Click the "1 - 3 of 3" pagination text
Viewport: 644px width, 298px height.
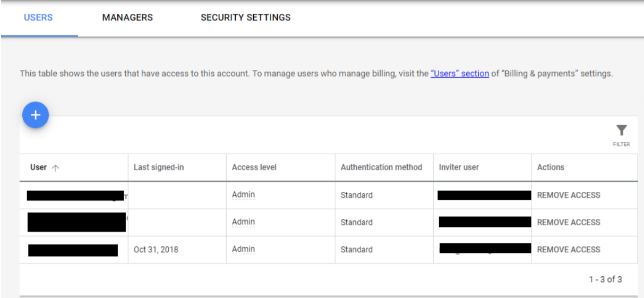(606, 279)
